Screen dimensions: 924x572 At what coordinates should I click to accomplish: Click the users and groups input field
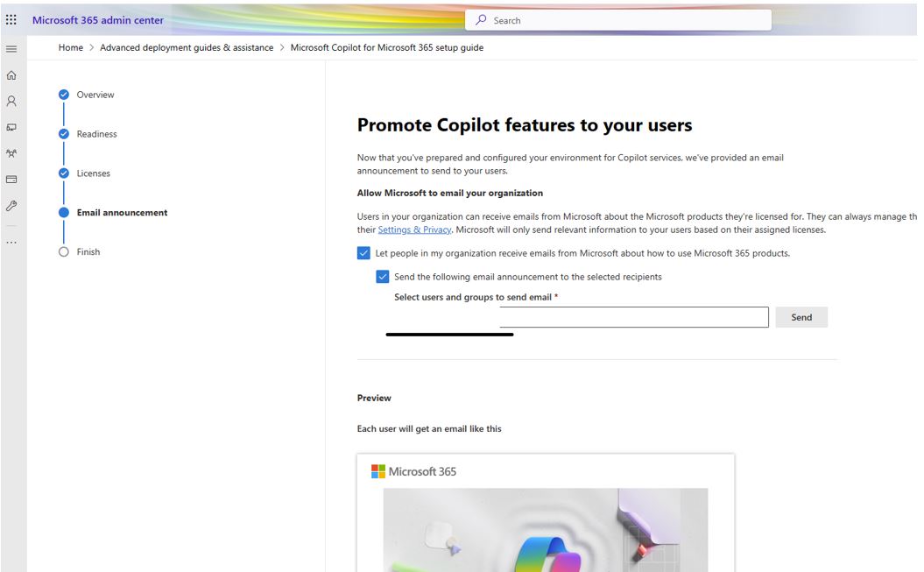click(633, 317)
